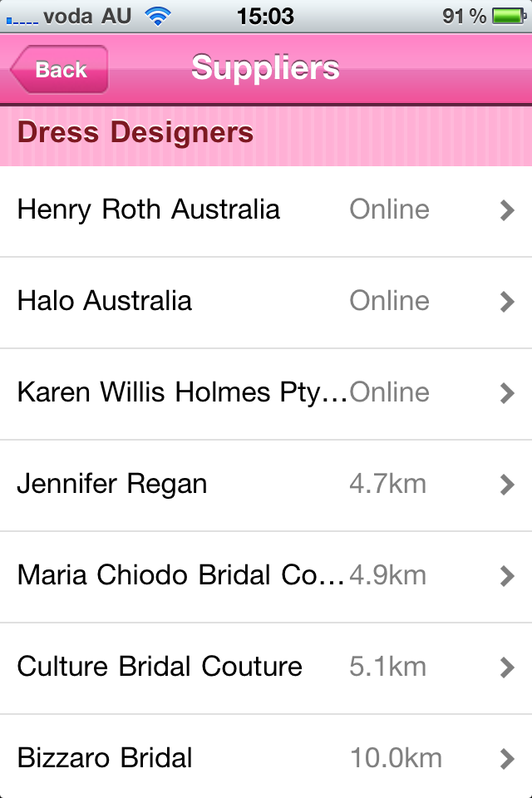
Task: Open Maria Chiodo Bridal Couture details
Action: coord(180,575)
